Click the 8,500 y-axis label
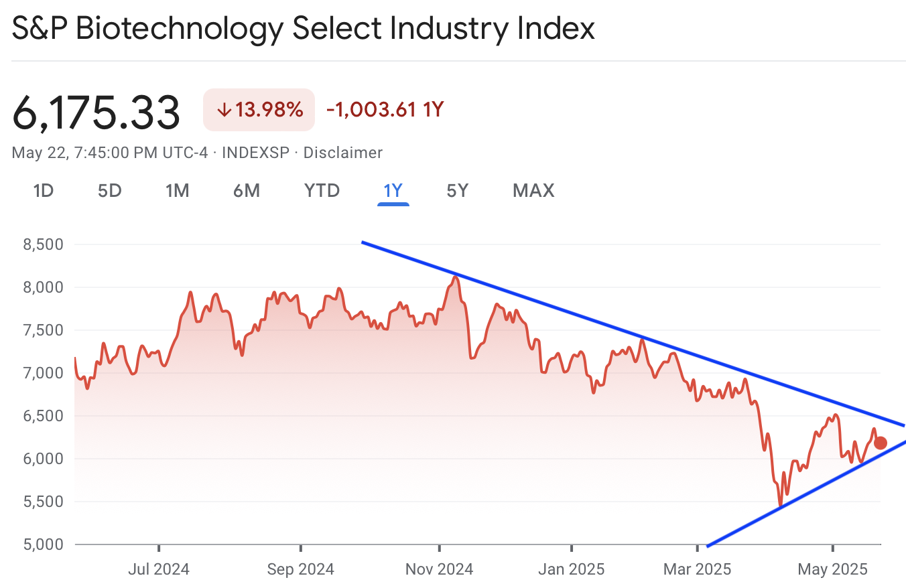The image size is (906, 588). (x=43, y=244)
